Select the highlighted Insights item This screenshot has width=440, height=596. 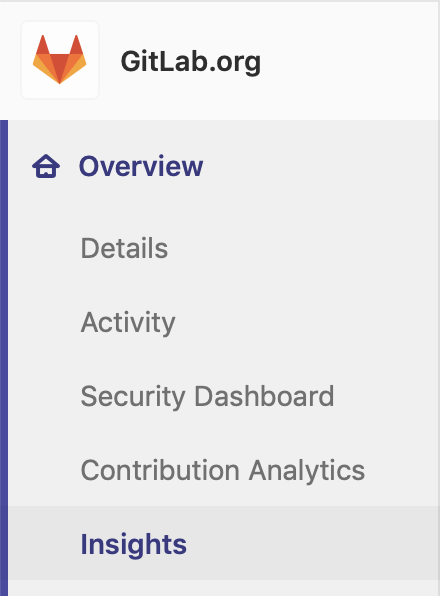[x=224, y=544]
